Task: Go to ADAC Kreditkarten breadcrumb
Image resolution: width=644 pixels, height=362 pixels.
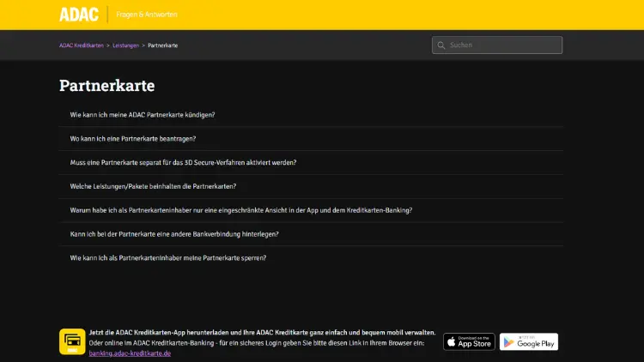Action: pos(82,45)
